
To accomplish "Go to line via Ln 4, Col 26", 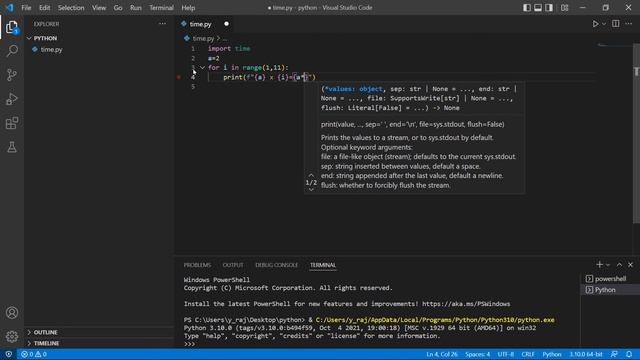I will 442,354.
